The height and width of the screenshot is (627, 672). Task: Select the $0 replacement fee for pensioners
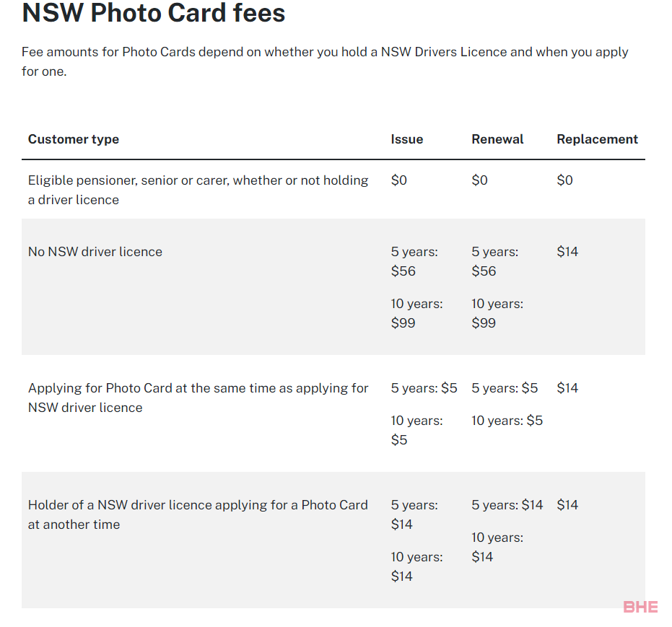click(564, 180)
